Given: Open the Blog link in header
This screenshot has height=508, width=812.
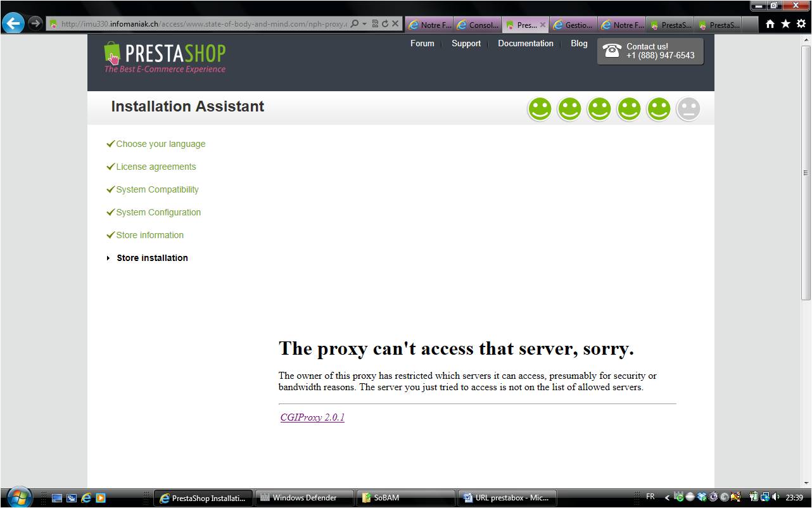Looking at the screenshot, I should 579,43.
